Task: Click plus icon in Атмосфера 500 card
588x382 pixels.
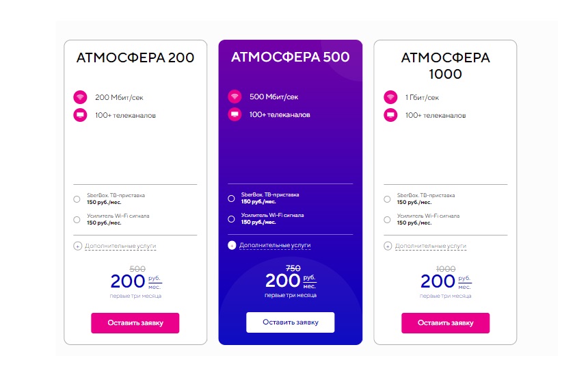Action: tap(232, 245)
